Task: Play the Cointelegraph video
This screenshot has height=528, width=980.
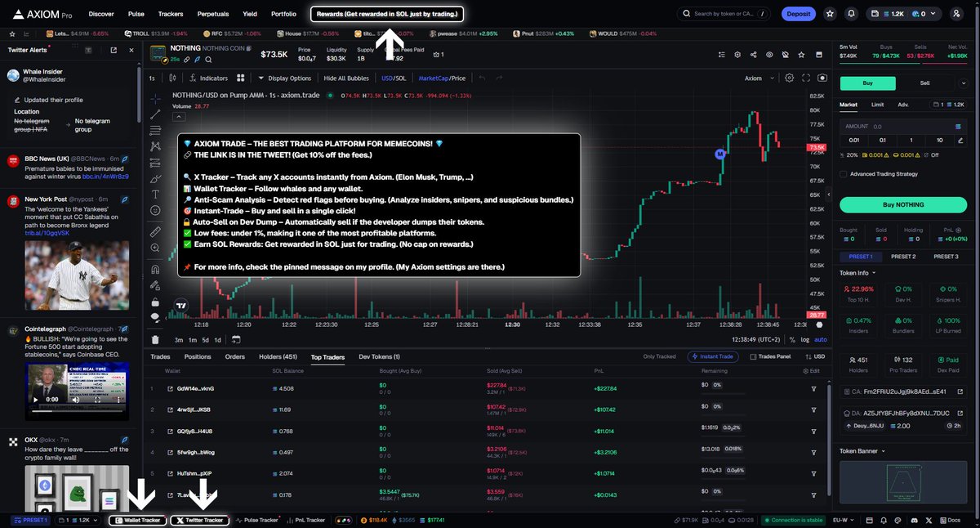Action: (x=35, y=400)
